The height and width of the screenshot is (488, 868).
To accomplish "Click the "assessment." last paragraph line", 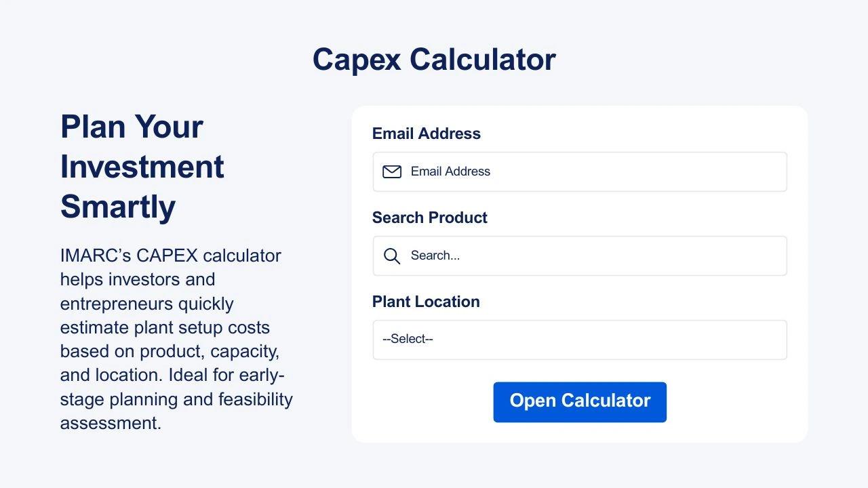I will click(x=111, y=423).
